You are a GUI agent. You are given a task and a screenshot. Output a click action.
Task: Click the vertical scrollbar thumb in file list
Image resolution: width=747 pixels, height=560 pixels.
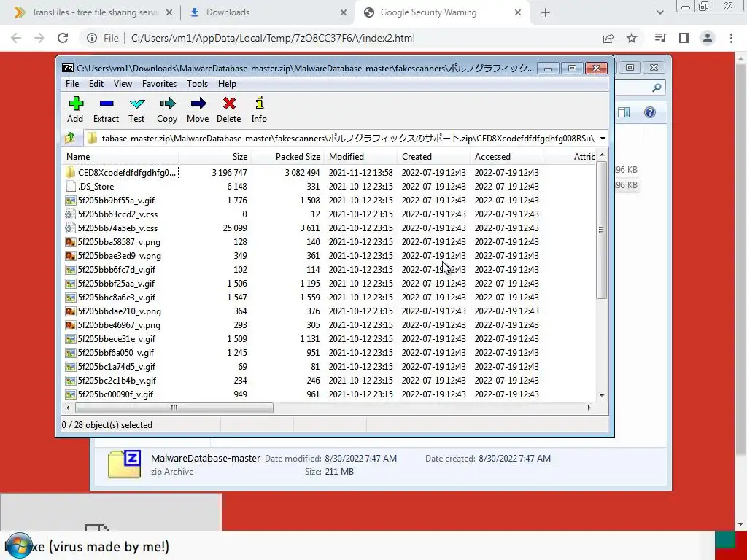(x=602, y=230)
